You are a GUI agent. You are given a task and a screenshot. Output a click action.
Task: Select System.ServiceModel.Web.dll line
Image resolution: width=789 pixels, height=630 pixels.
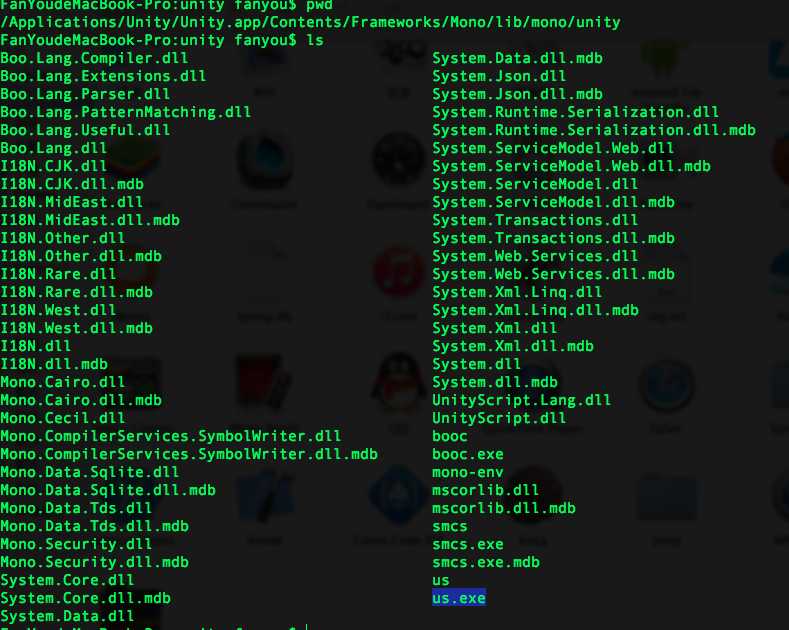(553, 148)
